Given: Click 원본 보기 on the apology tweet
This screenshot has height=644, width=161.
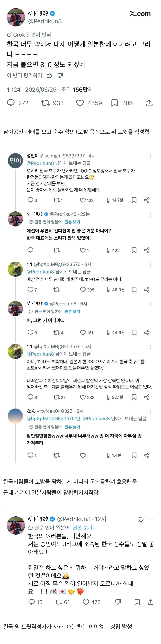Looking at the screenshot, I should click(82, 527).
